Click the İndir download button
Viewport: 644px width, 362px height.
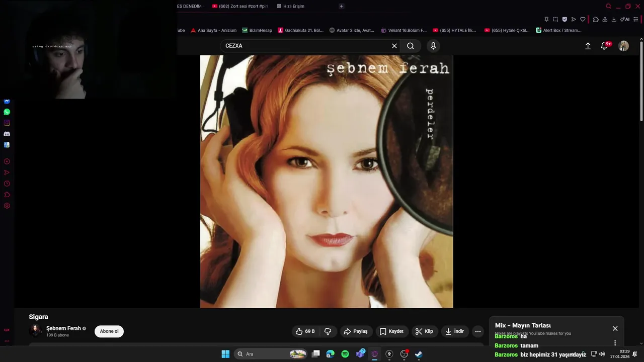pyautogui.click(x=455, y=331)
